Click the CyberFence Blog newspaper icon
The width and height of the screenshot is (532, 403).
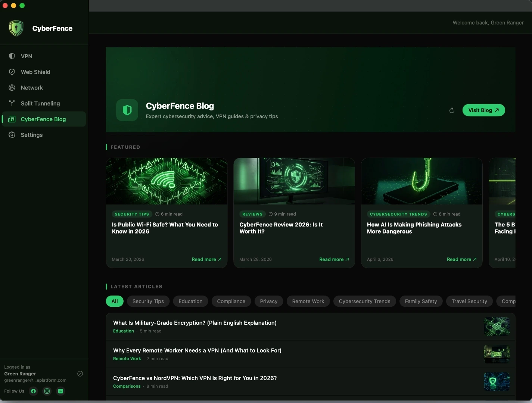coord(12,119)
